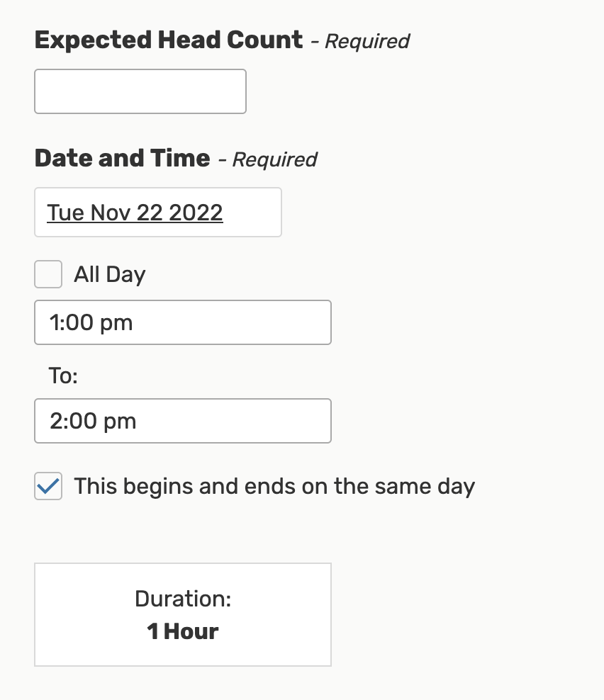Click the same day checkbox label text

[274, 487]
